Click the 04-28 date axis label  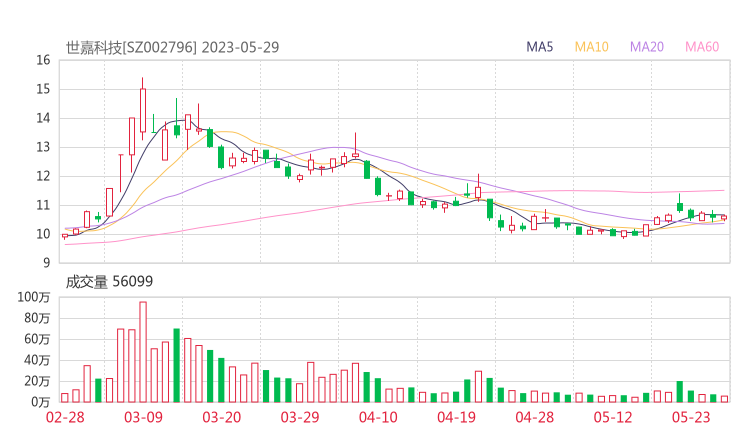click(x=535, y=417)
